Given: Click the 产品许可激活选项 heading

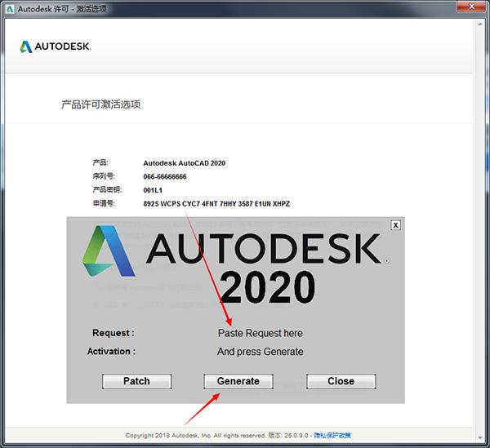Looking at the screenshot, I should pos(100,104).
